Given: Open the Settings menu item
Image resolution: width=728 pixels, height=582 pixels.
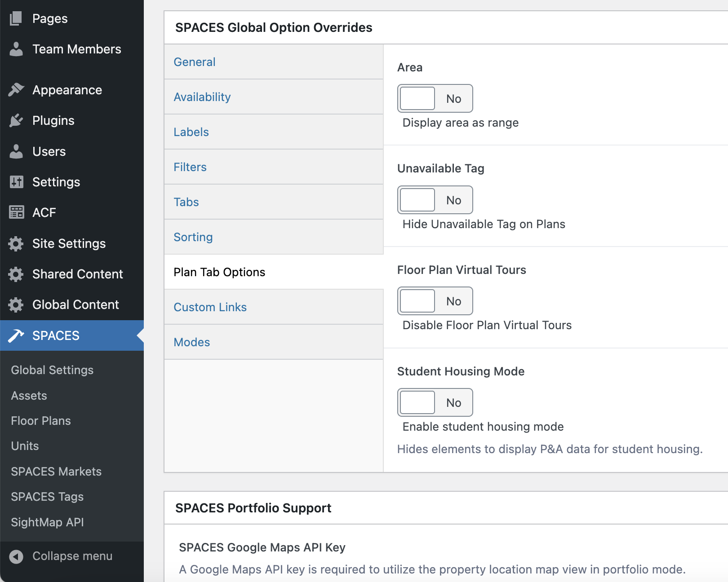Looking at the screenshot, I should [72, 182].
